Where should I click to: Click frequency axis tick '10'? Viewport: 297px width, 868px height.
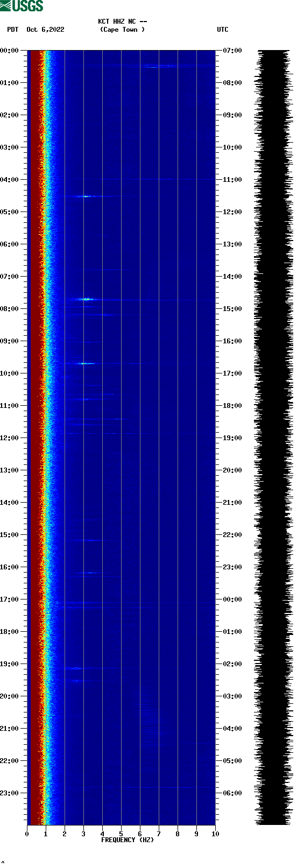[x=215, y=834]
